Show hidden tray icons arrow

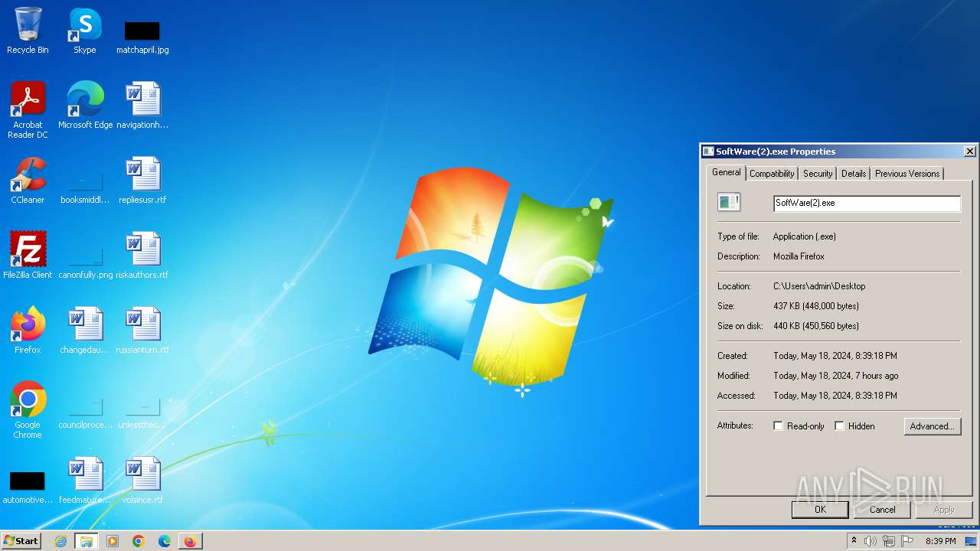(x=854, y=541)
